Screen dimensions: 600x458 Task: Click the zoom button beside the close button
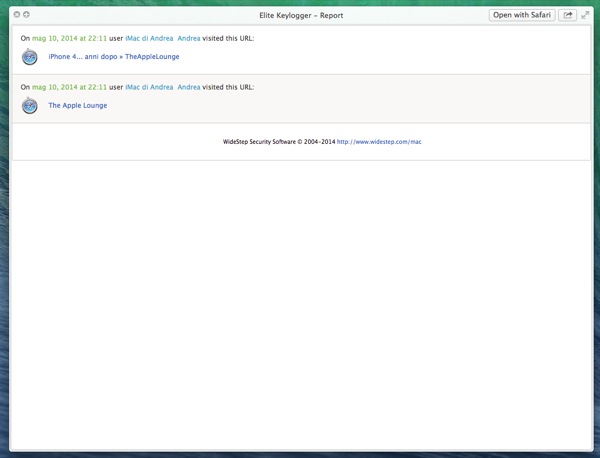point(26,15)
